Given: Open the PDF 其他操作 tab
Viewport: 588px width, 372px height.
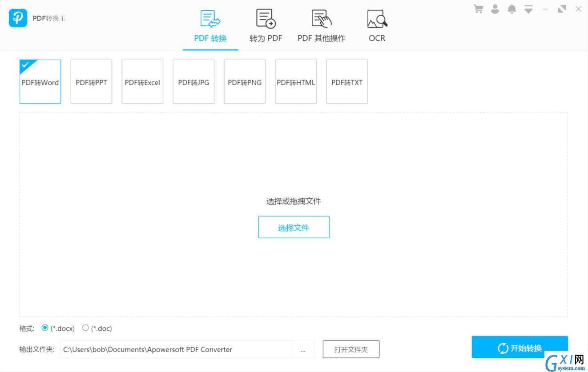Looking at the screenshot, I should click(321, 26).
